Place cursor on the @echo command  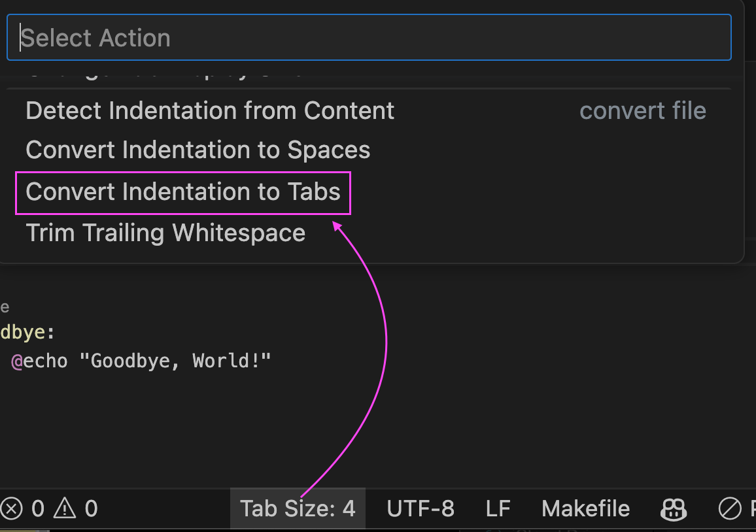coord(39,361)
